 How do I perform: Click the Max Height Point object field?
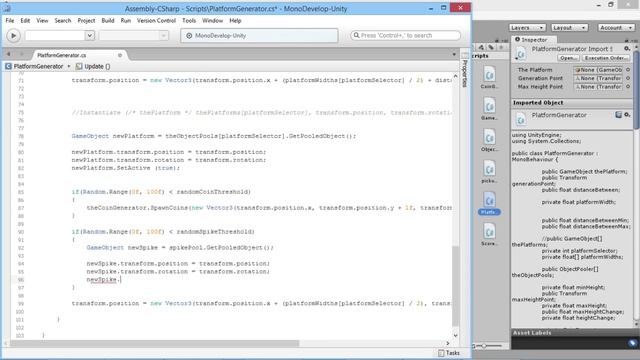tap(598, 87)
